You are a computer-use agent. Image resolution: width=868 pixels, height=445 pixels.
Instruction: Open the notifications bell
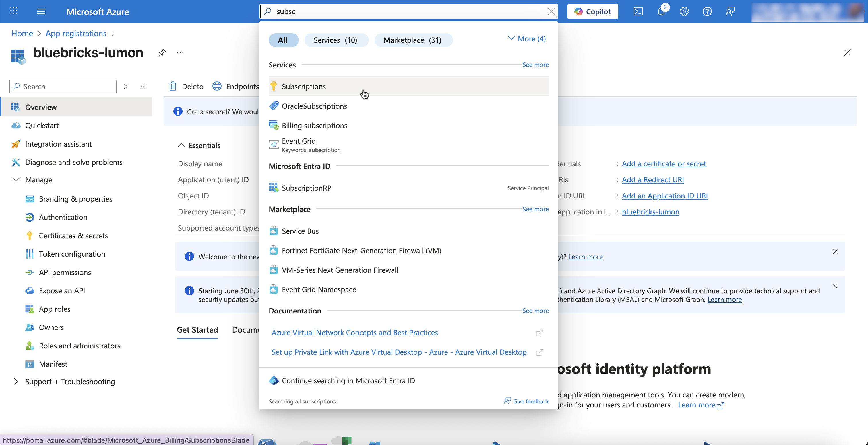click(661, 12)
